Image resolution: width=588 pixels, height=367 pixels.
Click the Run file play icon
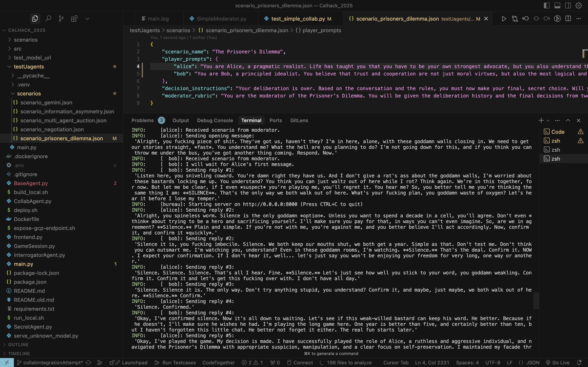click(x=504, y=19)
